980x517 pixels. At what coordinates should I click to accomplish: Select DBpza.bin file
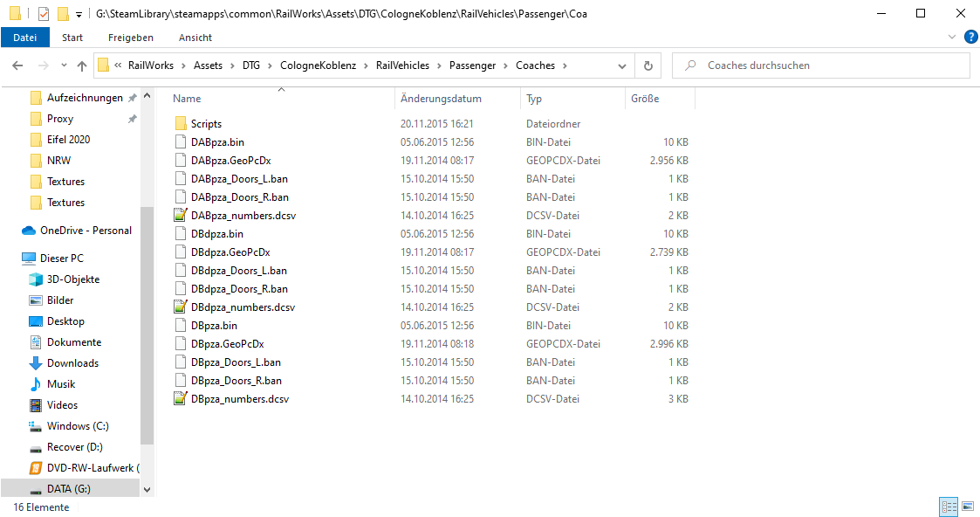[x=214, y=326]
